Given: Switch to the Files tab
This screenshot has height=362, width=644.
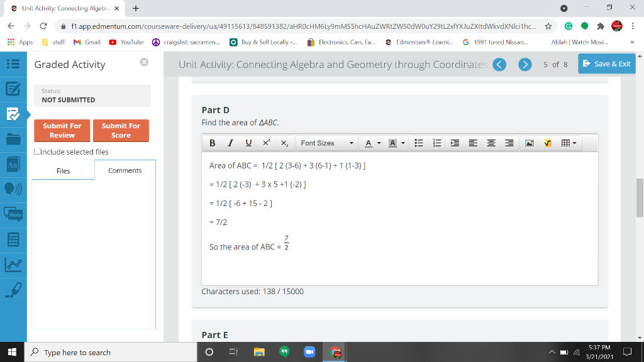Looking at the screenshot, I should point(63,170).
